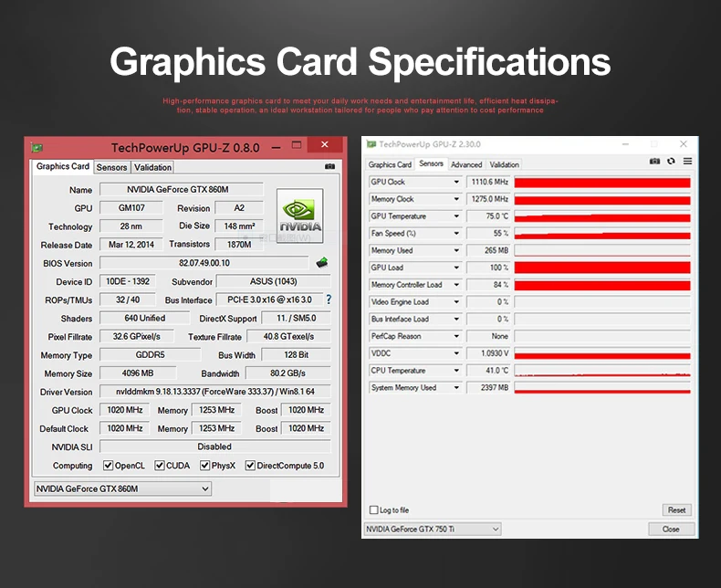Expand the Fan Speed (%) sensor dropdown
The width and height of the screenshot is (721, 588).
tap(456, 233)
